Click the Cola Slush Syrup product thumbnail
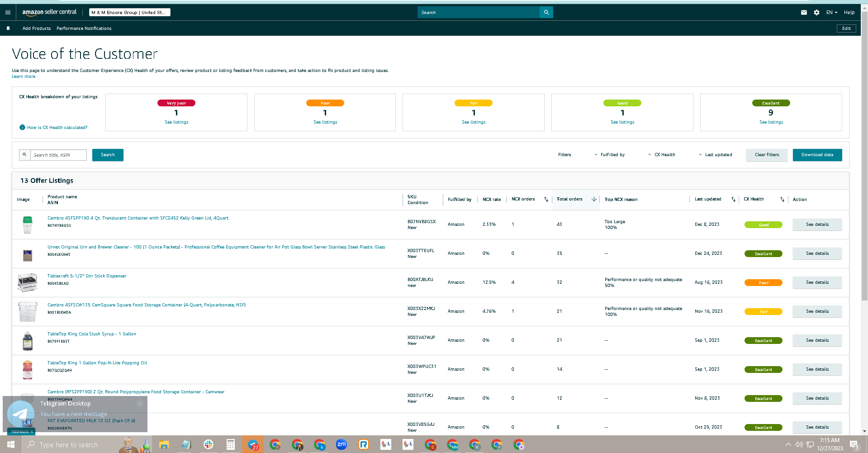Screen dimensions: 868x453 (x=28, y=341)
